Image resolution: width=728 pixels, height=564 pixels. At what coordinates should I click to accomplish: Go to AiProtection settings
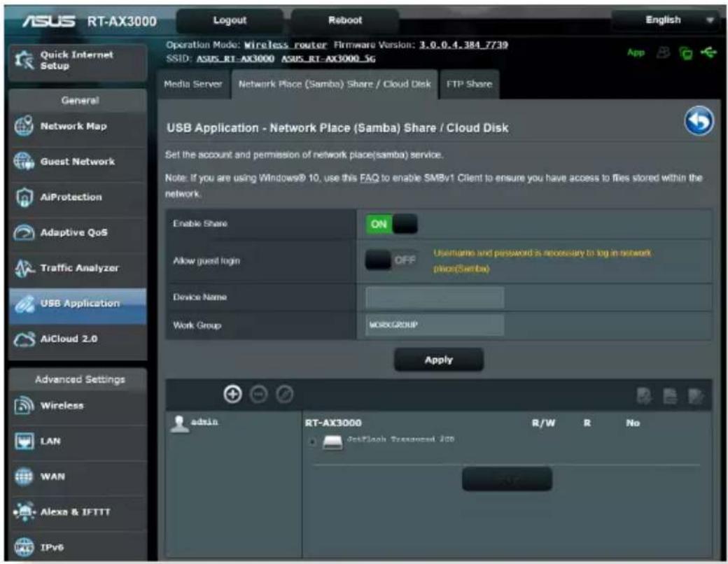coord(78,197)
